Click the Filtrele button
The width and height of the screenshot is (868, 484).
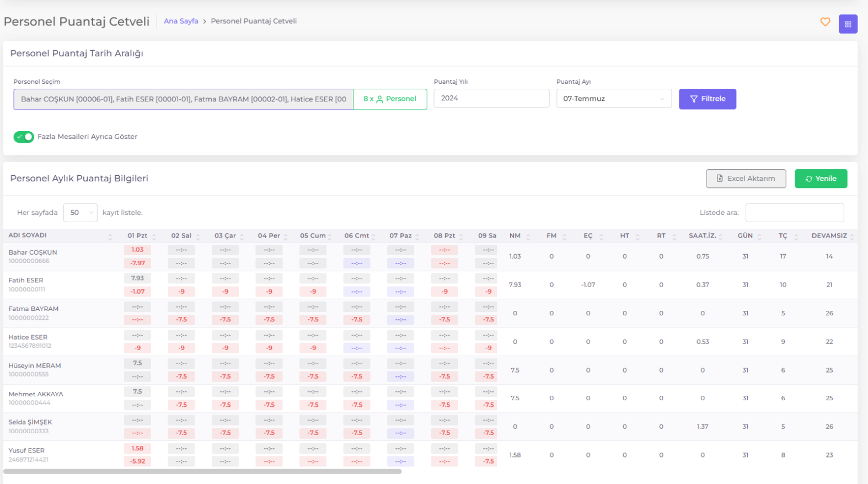(707, 99)
